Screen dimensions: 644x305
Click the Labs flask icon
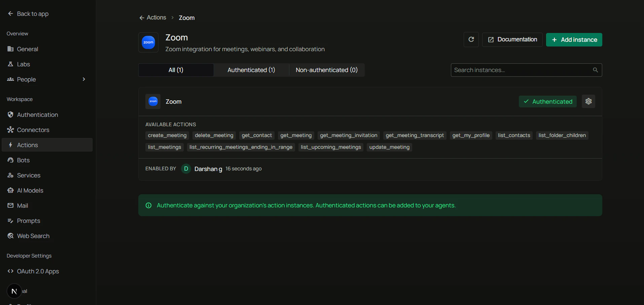click(10, 64)
